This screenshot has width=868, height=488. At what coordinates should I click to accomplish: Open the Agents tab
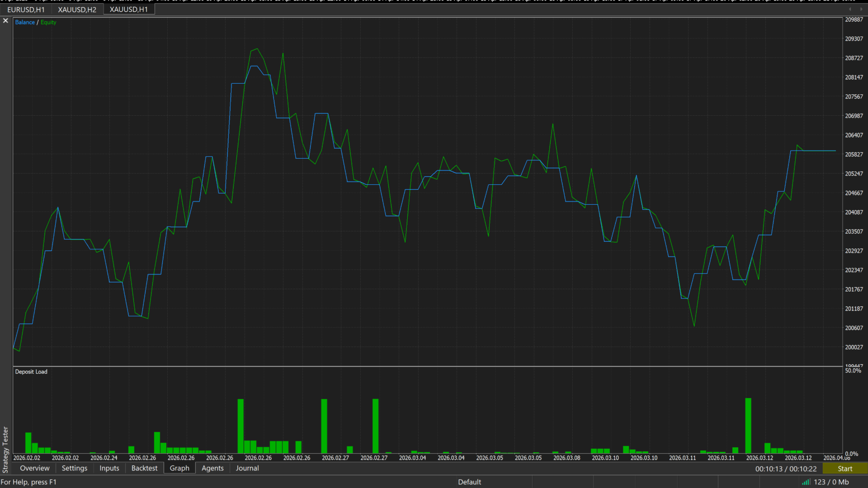coord(212,468)
